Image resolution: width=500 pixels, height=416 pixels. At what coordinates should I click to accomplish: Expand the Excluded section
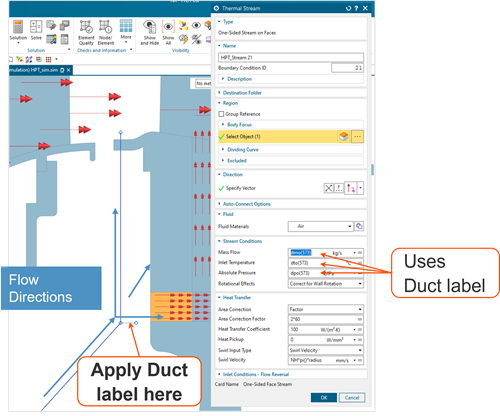click(x=223, y=161)
